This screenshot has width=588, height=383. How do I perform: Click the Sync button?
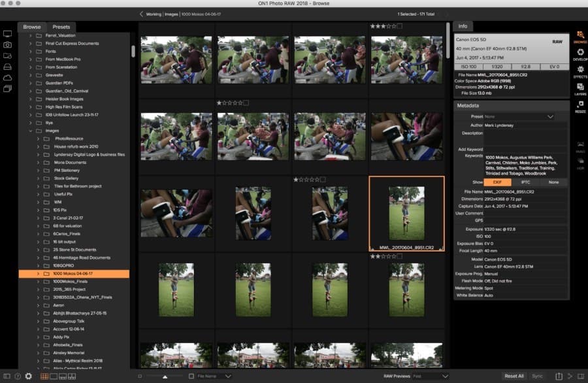(537, 376)
